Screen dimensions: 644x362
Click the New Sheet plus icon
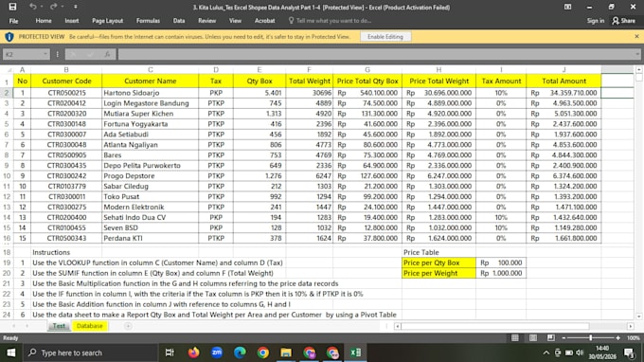(x=128, y=326)
